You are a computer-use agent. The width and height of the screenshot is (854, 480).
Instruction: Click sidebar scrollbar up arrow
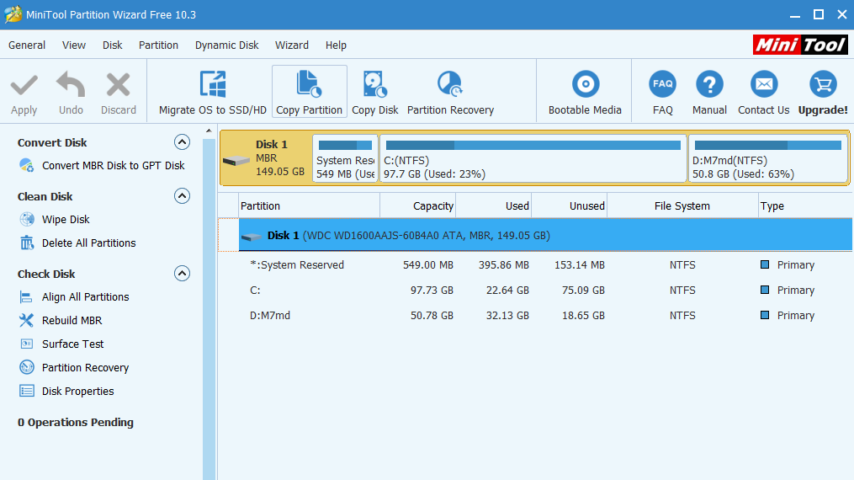[209, 131]
